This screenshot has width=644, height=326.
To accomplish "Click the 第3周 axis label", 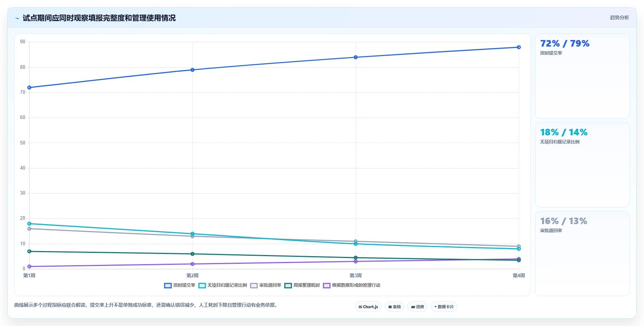I will [356, 275].
